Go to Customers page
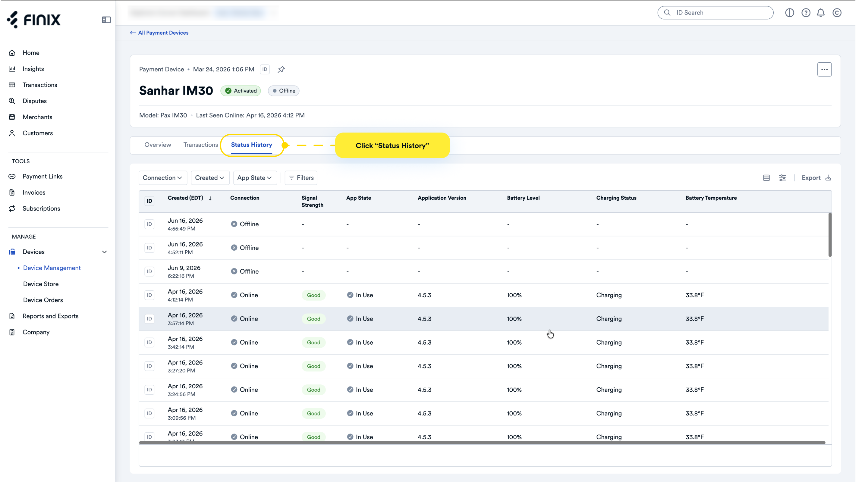 click(x=37, y=133)
